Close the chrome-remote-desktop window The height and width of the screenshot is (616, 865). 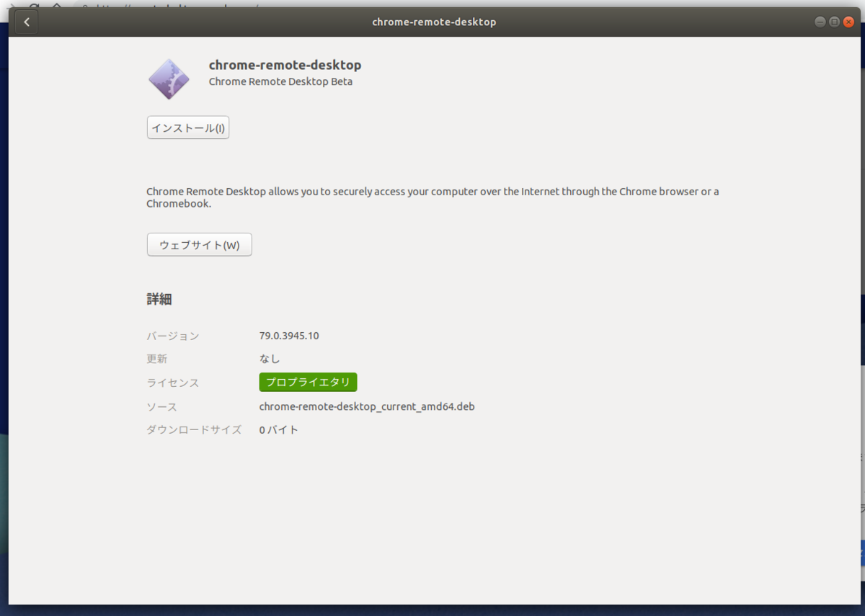(x=848, y=22)
